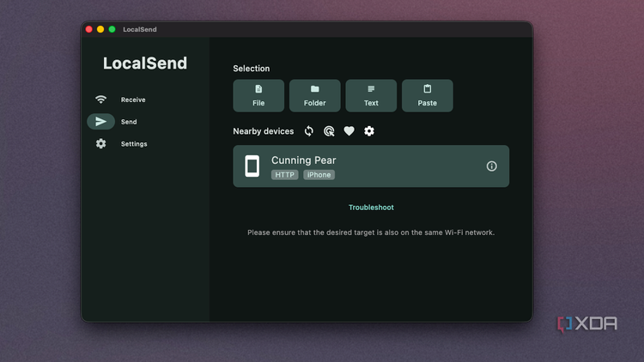The width and height of the screenshot is (644, 362).
Task: Paste content from clipboard
Action: tap(427, 95)
